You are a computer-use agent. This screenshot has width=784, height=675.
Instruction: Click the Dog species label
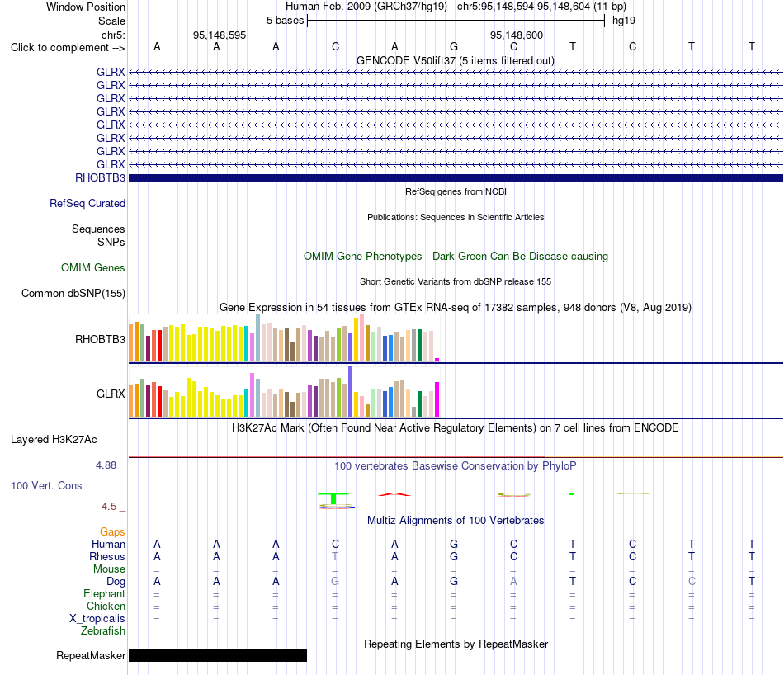pyautogui.click(x=116, y=582)
